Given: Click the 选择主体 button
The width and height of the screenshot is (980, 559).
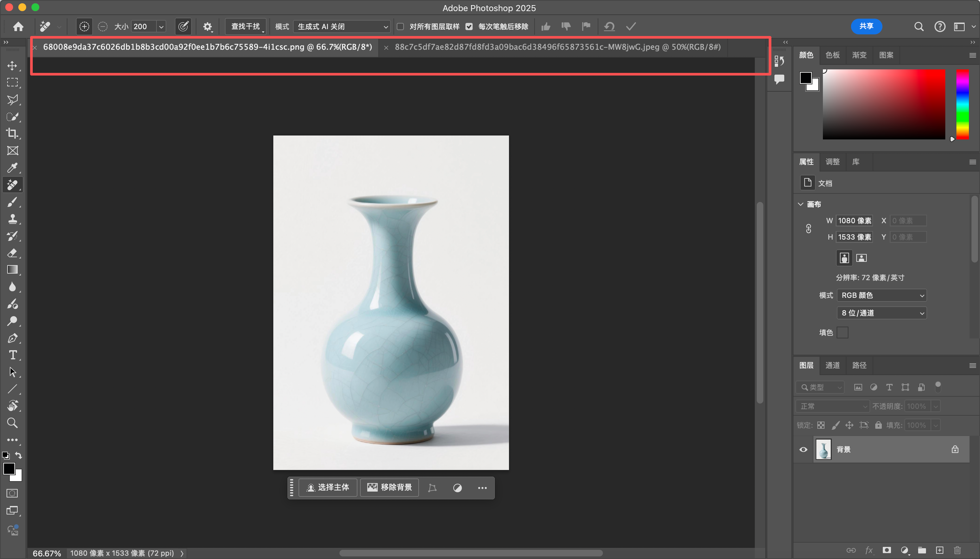Looking at the screenshot, I should (x=328, y=488).
